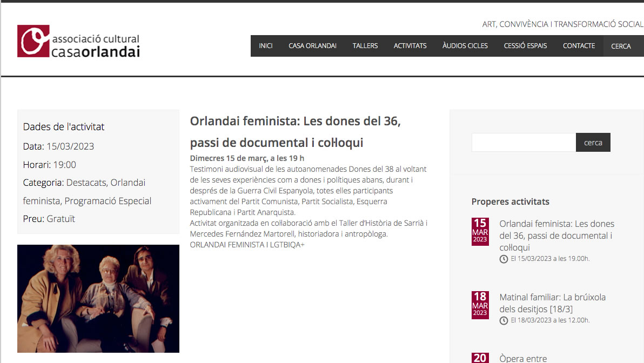The image size is (644, 363).
Task: Open the ACTIVITATS menu
Action: point(410,46)
